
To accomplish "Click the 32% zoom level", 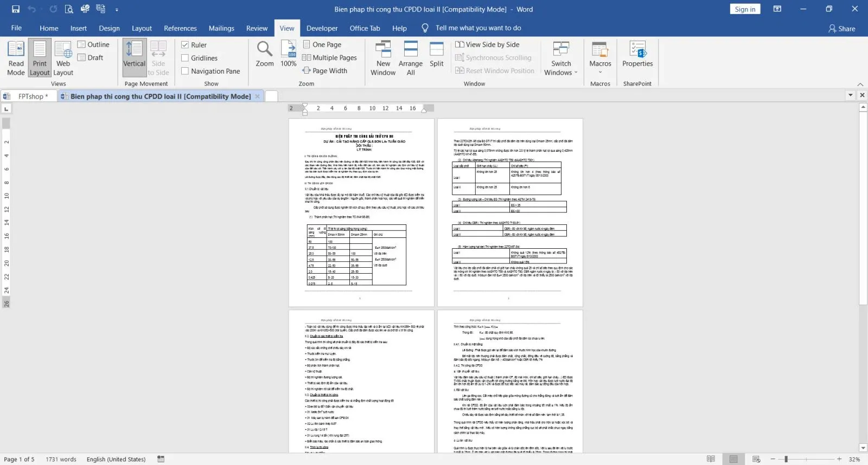I will tap(854, 459).
